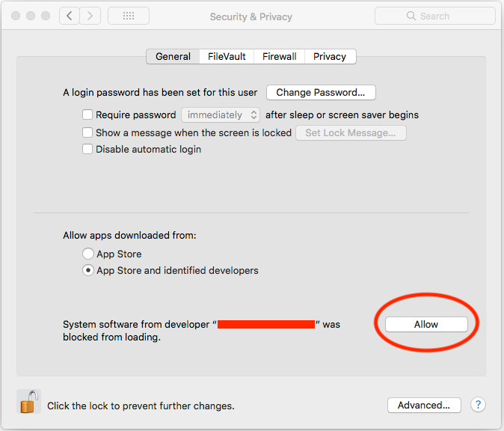
Task: Click the magnifying glass search icon
Action: [411, 16]
